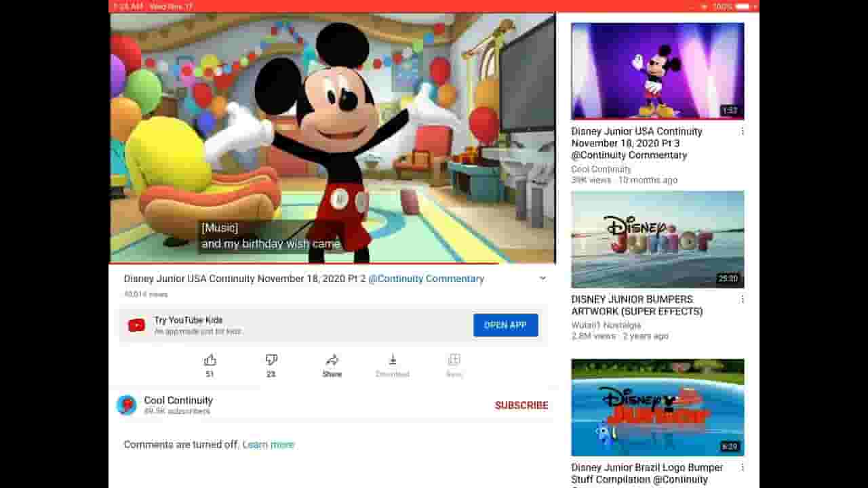Open the DISNEY JUNIOR BUMPERS ARTWORK thumbnail
The image size is (868, 488).
(x=658, y=239)
